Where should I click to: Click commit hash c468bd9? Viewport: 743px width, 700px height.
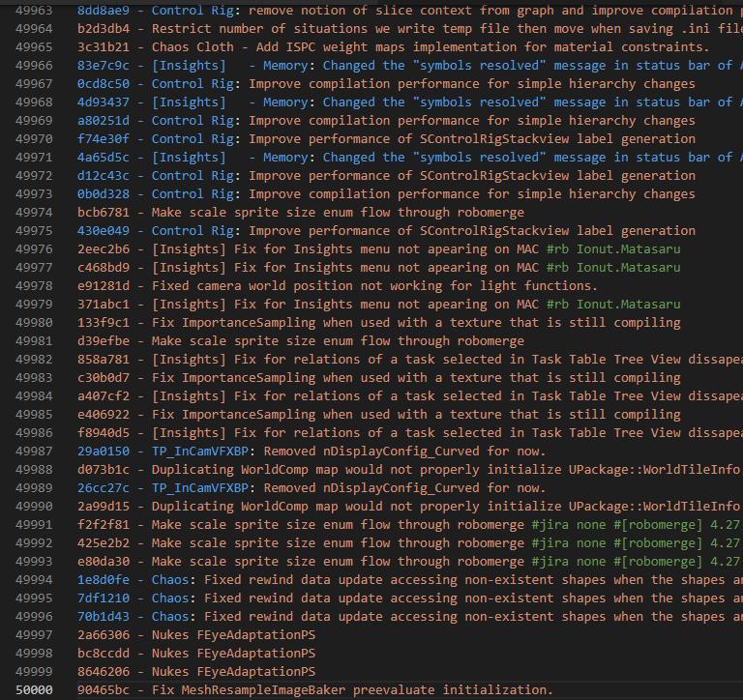(104, 268)
